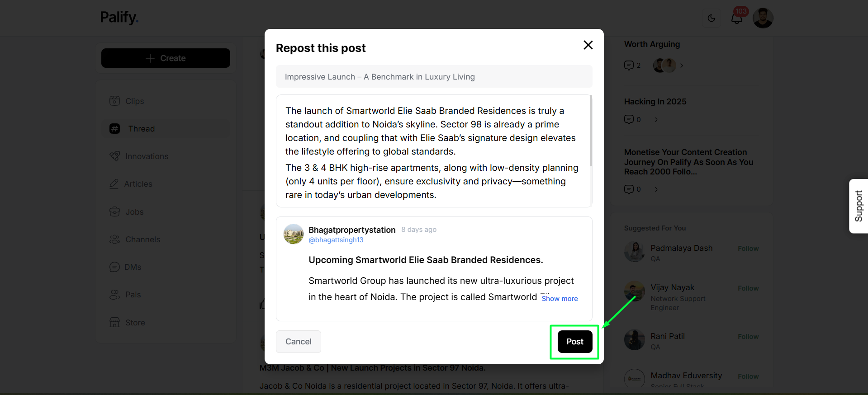Open DMs in the sidebar
Screen dimensions: 868x395
coord(166,267)
